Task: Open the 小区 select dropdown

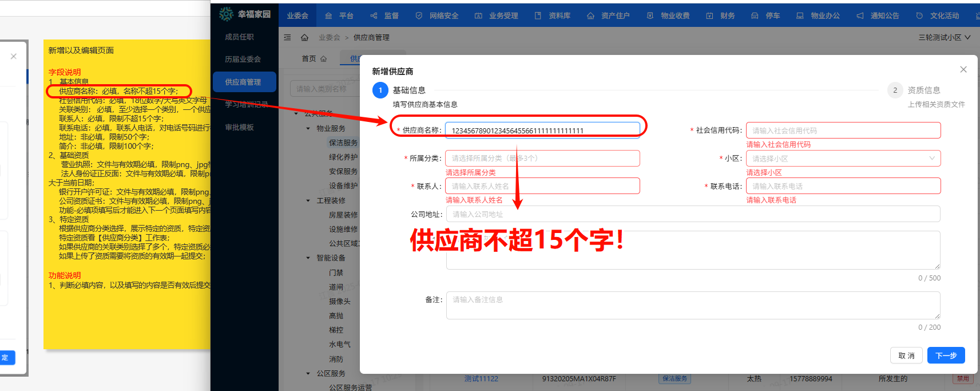Action: pyautogui.click(x=843, y=158)
